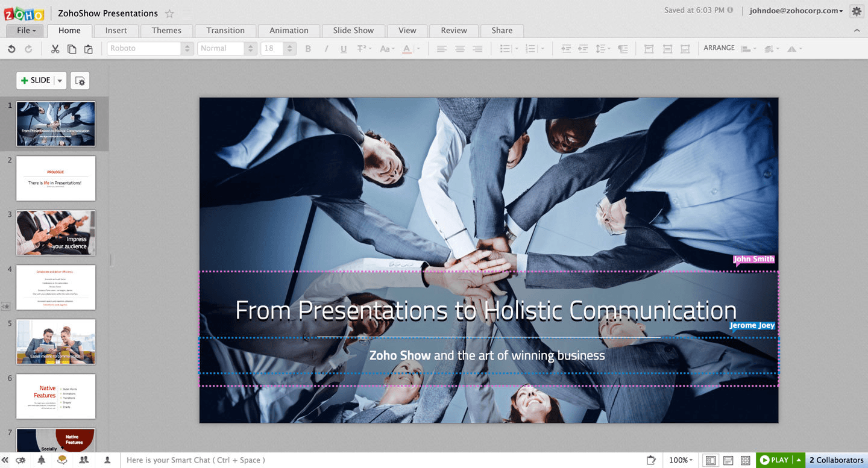Image resolution: width=868 pixels, height=468 pixels.
Task: Collapse the bottom chat bar arrows
Action: [x=5, y=460]
